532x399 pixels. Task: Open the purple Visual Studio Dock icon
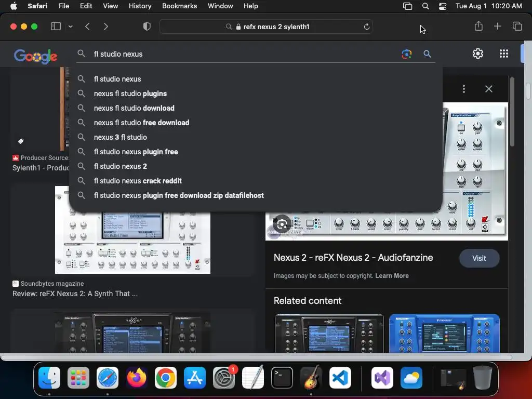point(382,378)
